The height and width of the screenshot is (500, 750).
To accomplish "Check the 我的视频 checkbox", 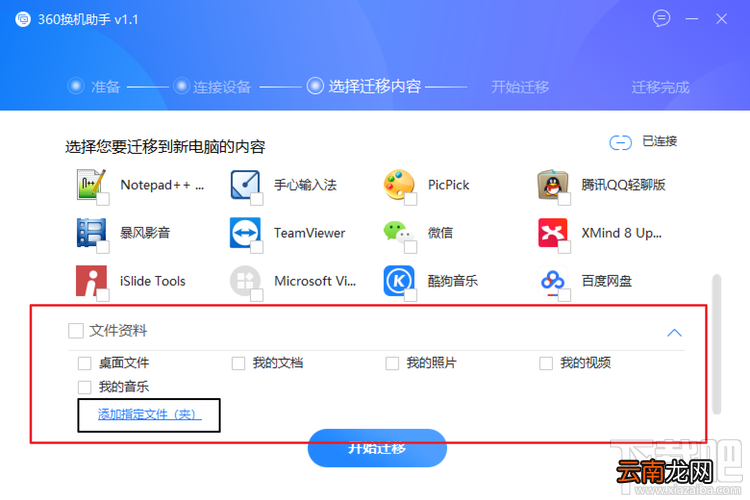I will point(546,363).
